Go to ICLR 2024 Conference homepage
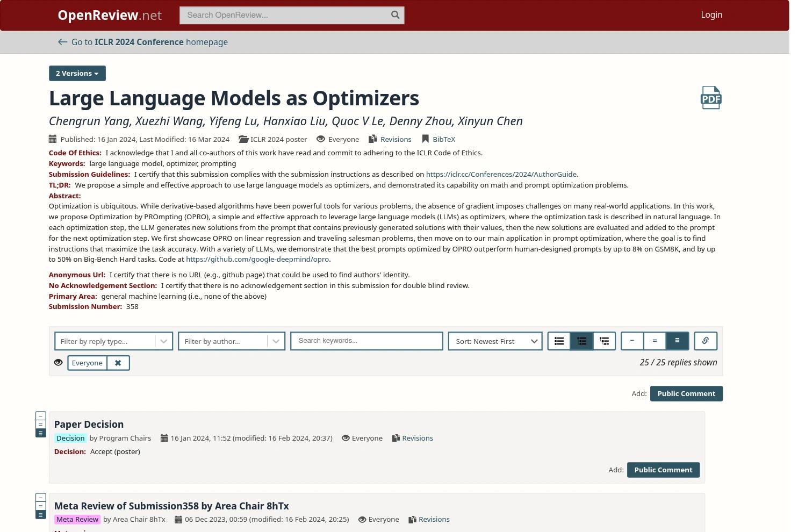 pos(143,42)
